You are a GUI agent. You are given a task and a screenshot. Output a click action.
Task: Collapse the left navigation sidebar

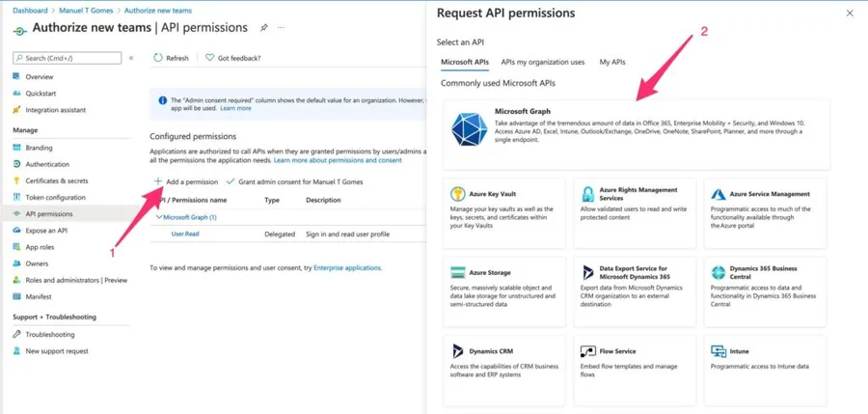click(x=131, y=58)
